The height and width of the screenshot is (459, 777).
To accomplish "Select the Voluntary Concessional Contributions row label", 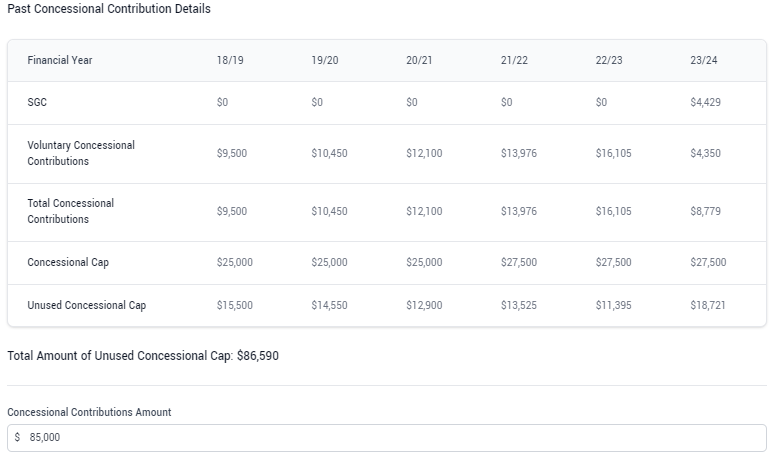I will 81,153.
